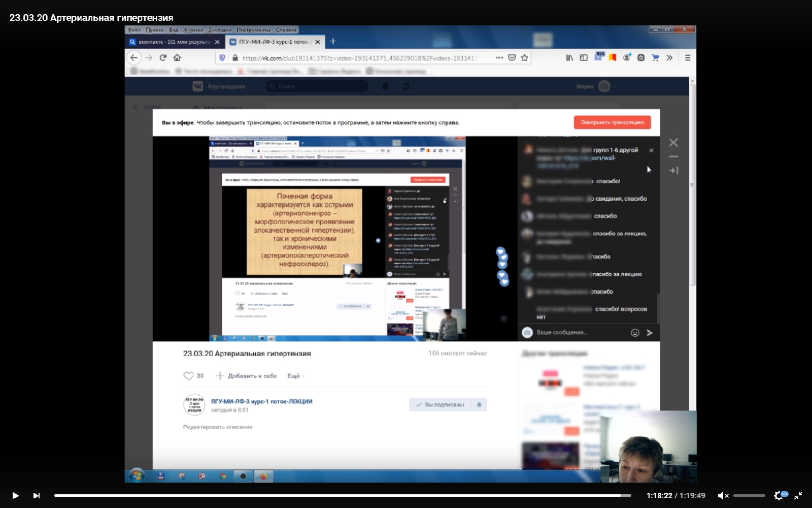812x508 pixels.
Task: Click the VK search field
Action: point(317,86)
